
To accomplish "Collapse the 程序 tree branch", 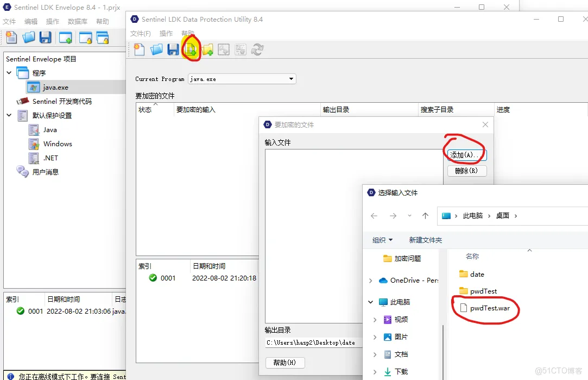I will point(9,73).
